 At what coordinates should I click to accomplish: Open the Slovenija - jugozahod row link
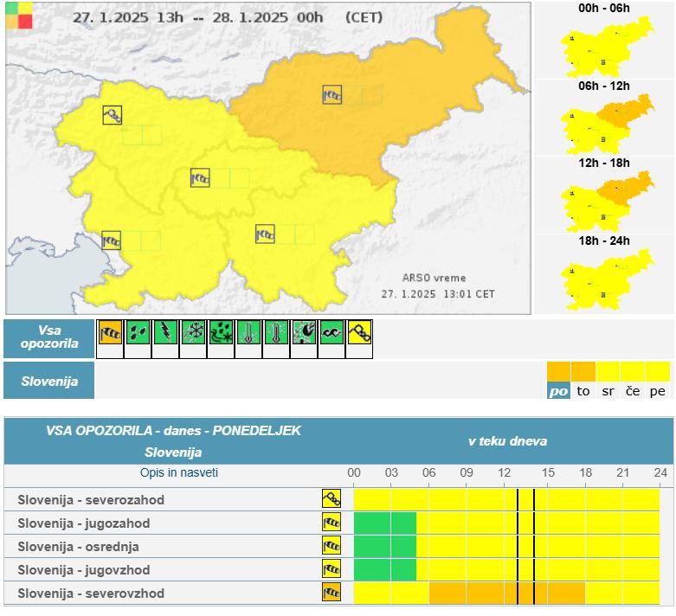tap(83, 523)
